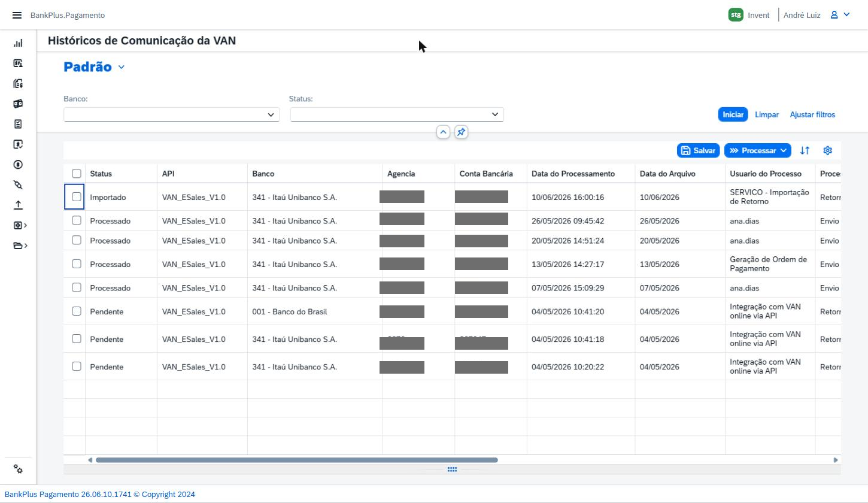This screenshot has height=503, width=868.
Task: Open the money bills sidebar icon
Action: click(18, 104)
